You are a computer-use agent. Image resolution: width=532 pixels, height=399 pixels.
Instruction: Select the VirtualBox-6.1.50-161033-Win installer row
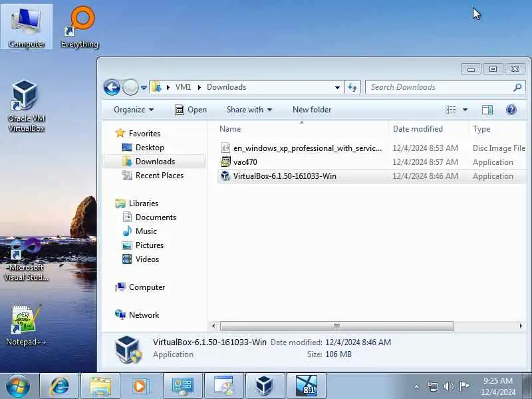pyautogui.click(x=372, y=176)
